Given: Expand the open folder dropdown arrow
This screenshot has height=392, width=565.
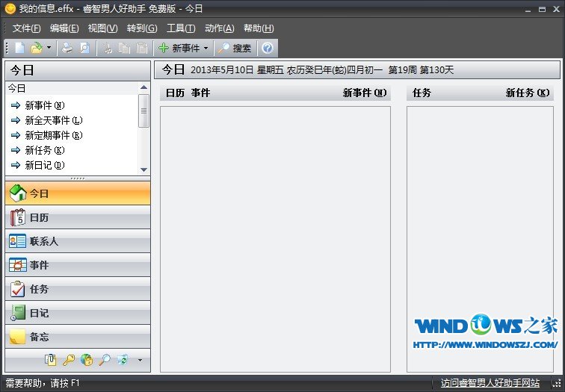Looking at the screenshot, I should (49, 49).
